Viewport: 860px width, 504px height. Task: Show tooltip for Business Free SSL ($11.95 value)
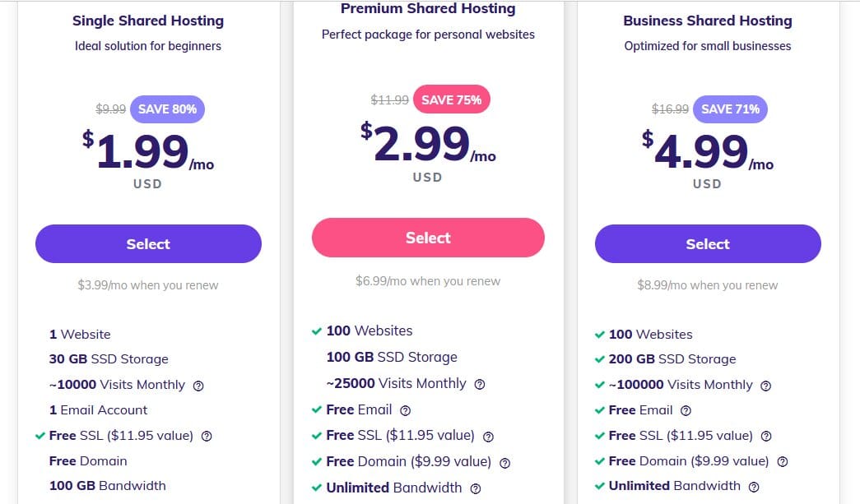(766, 436)
